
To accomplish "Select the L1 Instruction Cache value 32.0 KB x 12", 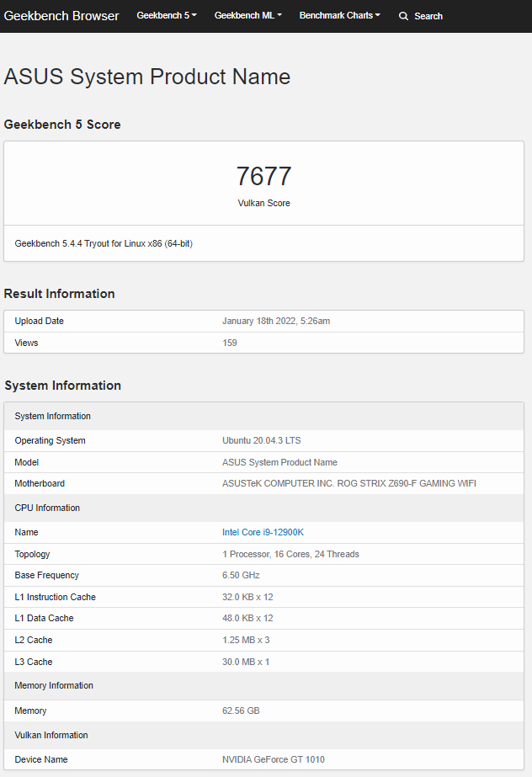I will [x=247, y=597].
